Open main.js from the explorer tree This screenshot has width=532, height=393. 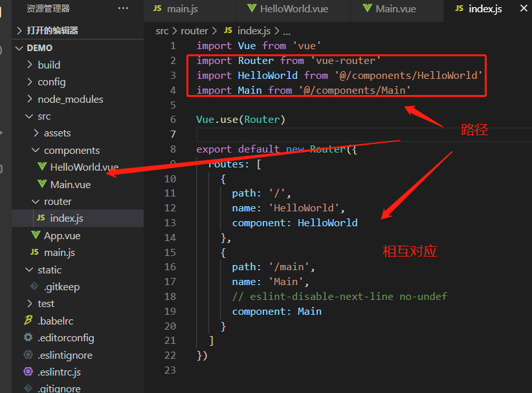click(x=60, y=252)
